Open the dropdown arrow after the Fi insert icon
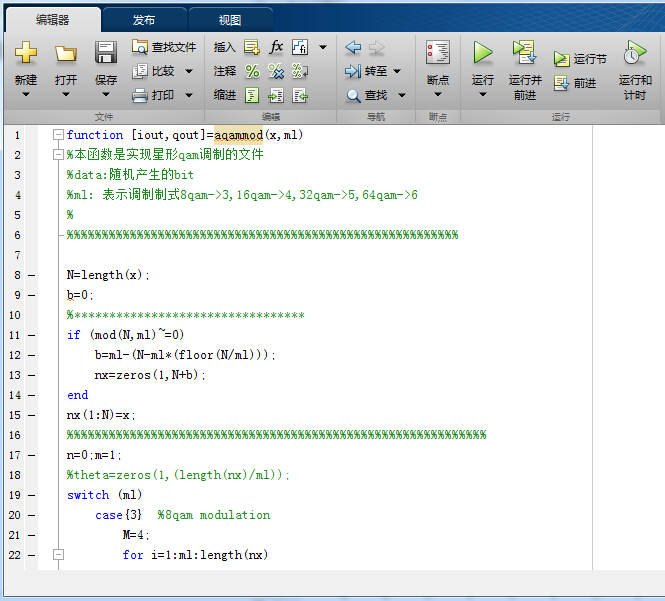 (323, 47)
